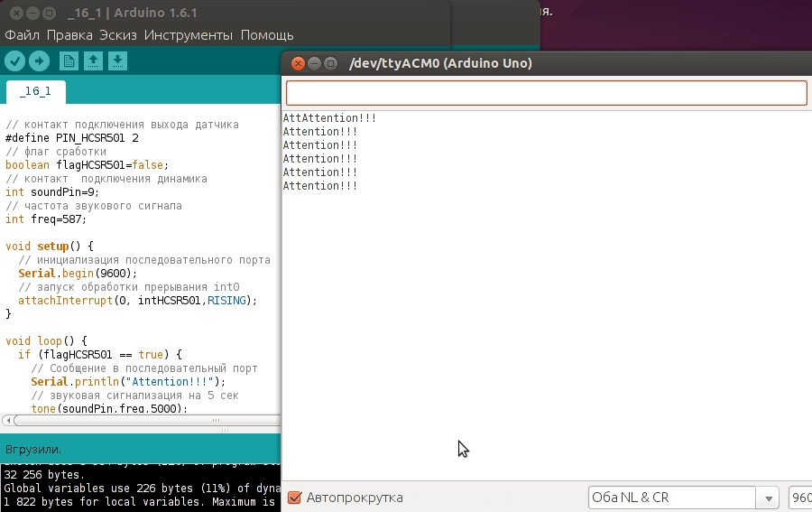Toggle the Автопрокрутка autoscroll checkbox

(294, 498)
